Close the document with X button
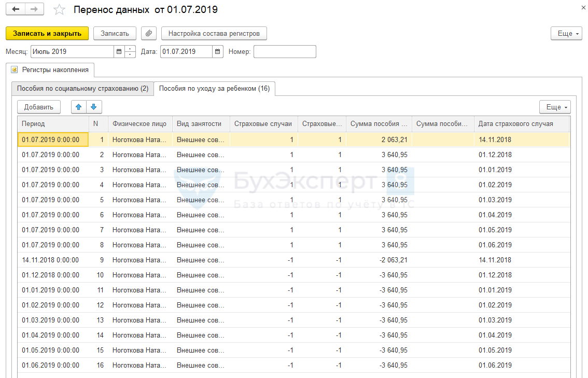Image resolution: width=588 pixels, height=378 pixels. pyautogui.click(x=578, y=8)
